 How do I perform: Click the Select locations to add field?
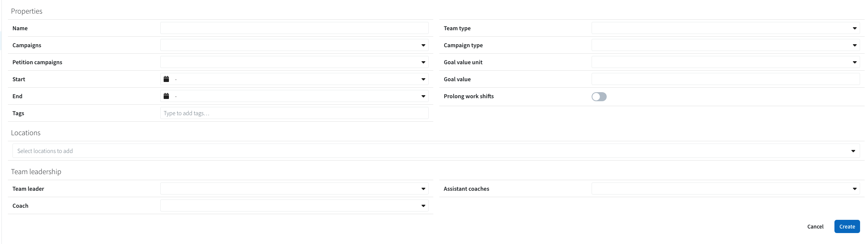pos(436,151)
